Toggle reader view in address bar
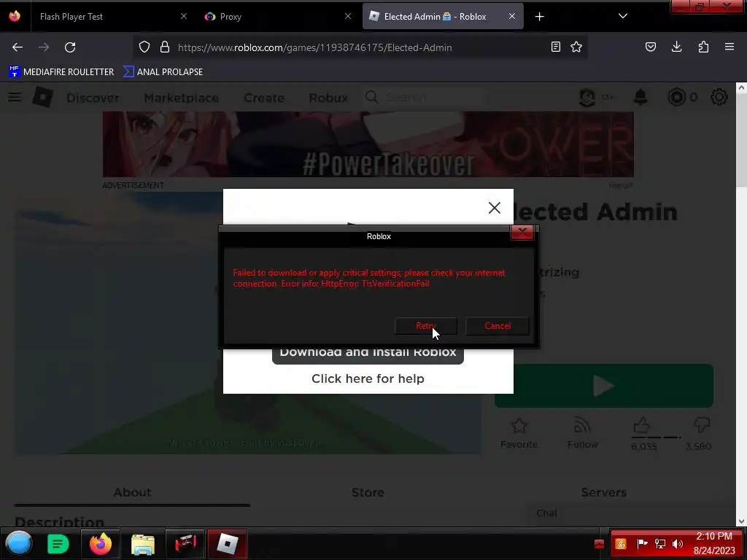Viewport: 747px width, 560px height. 555,47
